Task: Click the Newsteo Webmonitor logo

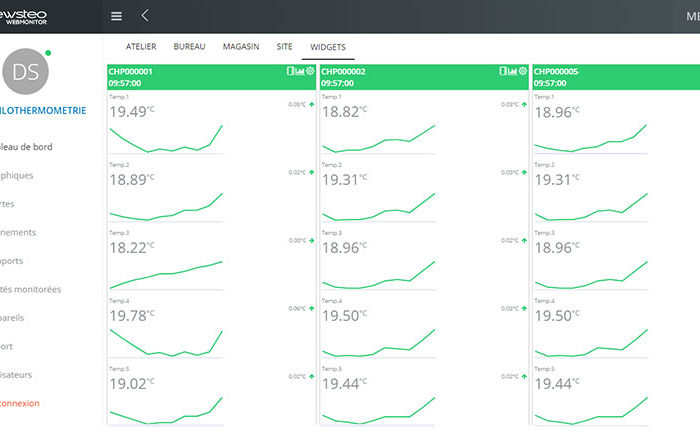Action: click(22, 17)
